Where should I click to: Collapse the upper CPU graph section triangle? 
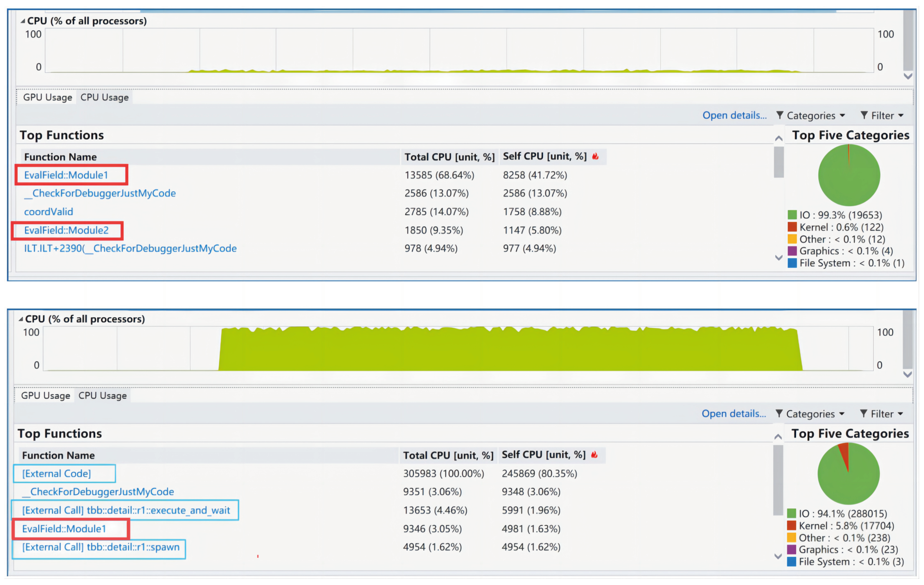tap(23, 21)
